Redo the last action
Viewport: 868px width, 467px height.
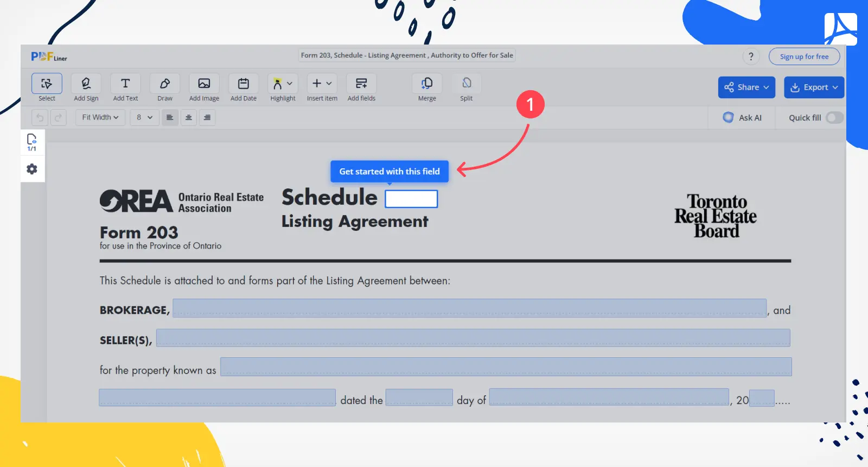59,117
